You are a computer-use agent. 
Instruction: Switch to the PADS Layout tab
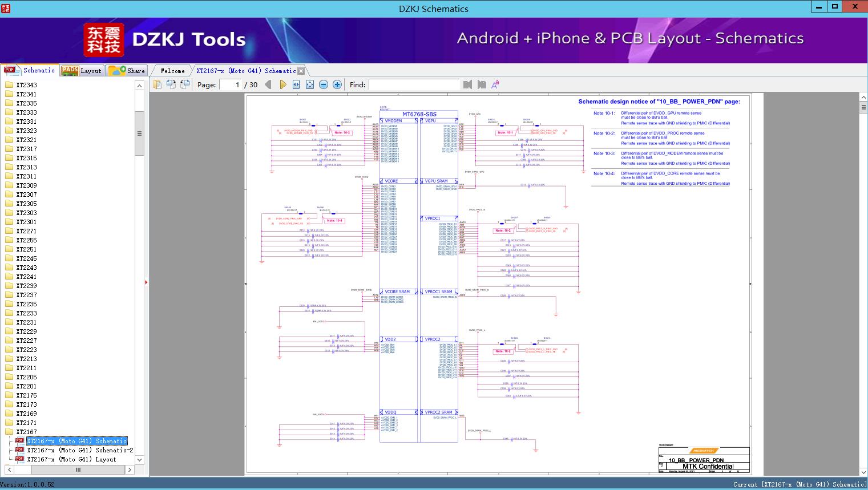click(82, 70)
